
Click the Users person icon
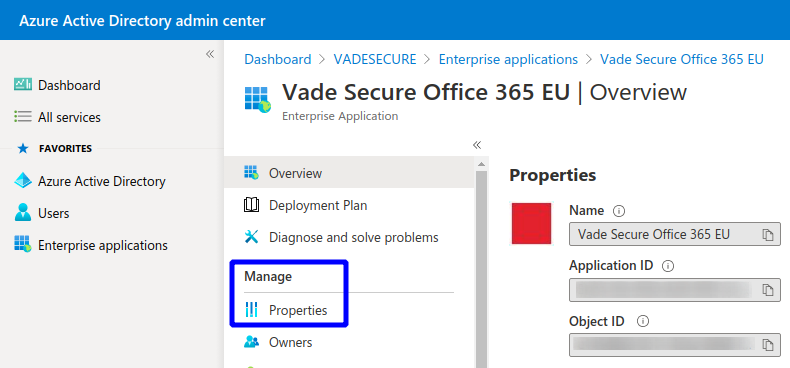point(23,213)
